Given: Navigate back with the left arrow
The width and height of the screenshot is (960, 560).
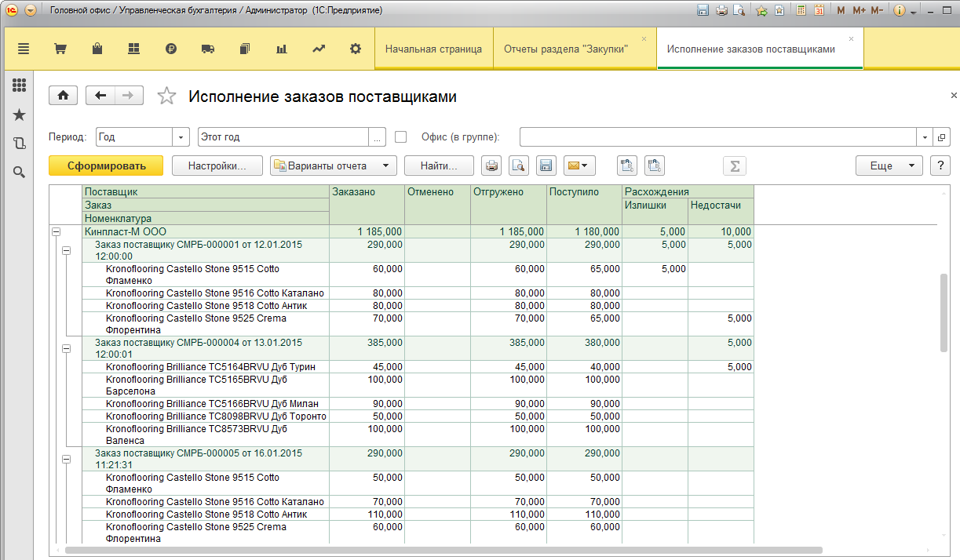Looking at the screenshot, I should 100,95.
